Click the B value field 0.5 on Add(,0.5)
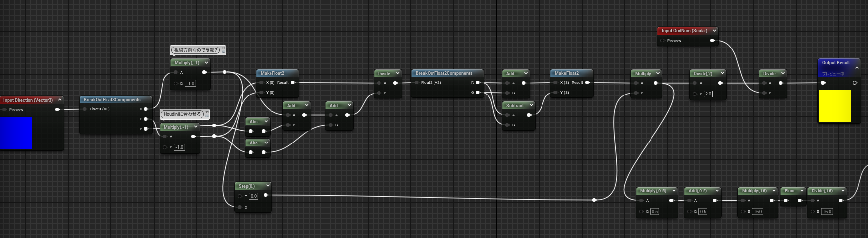The image size is (868, 238). click(703, 211)
